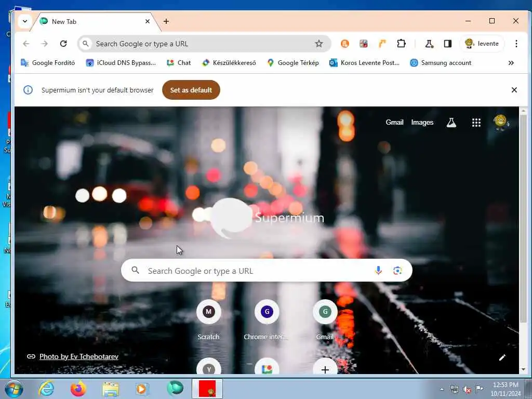Open Google account avatar on page
Viewport: 532px width, 399px height.
click(x=501, y=122)
